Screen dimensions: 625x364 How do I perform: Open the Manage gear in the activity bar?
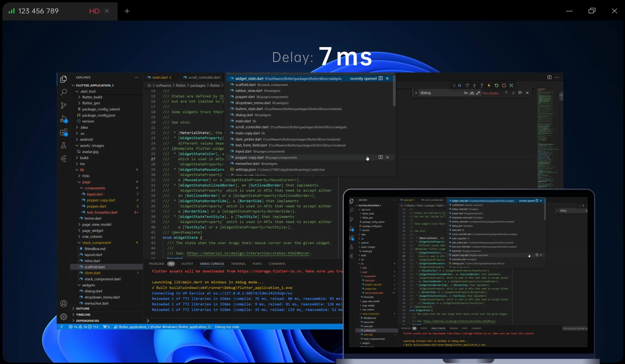(x=63, y=317)
